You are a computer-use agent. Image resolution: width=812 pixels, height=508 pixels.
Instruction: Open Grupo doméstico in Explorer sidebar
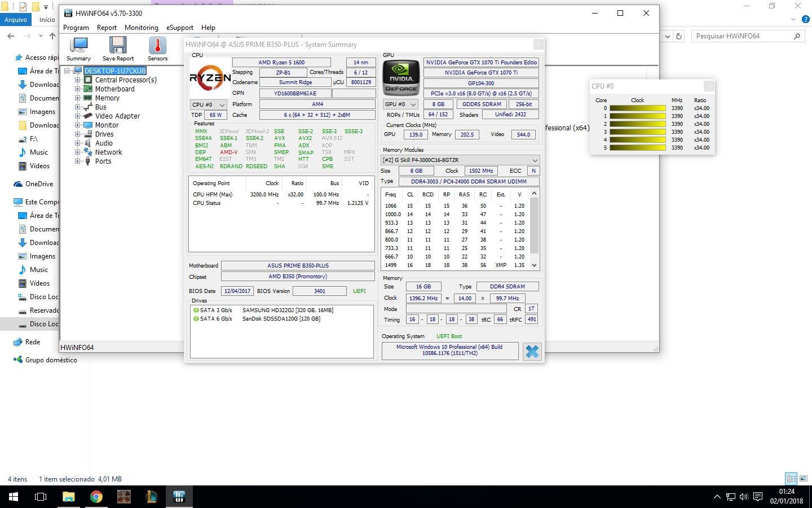pos(51,360)
